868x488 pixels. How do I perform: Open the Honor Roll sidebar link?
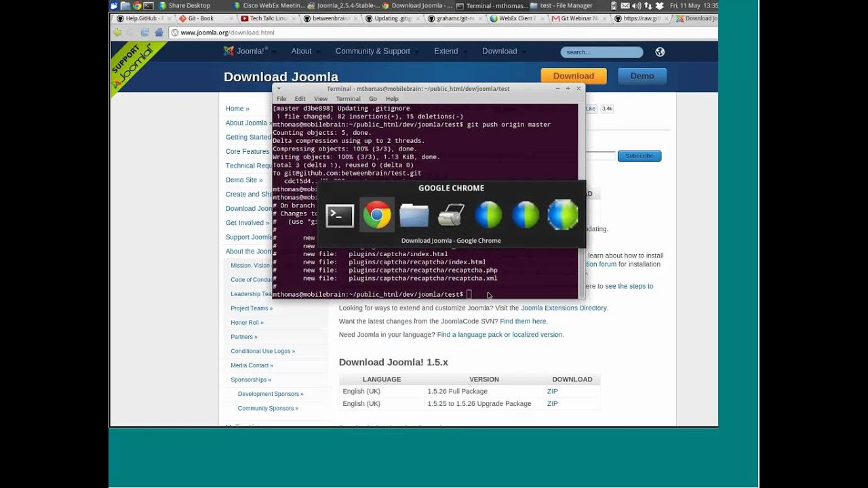point(247,323)
